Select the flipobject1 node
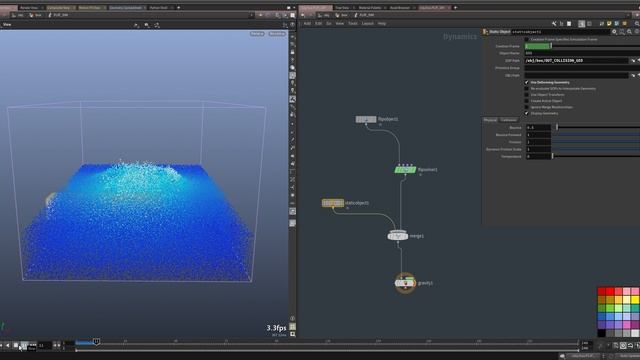The image size is (640, 360). click(x=366, y=119)
